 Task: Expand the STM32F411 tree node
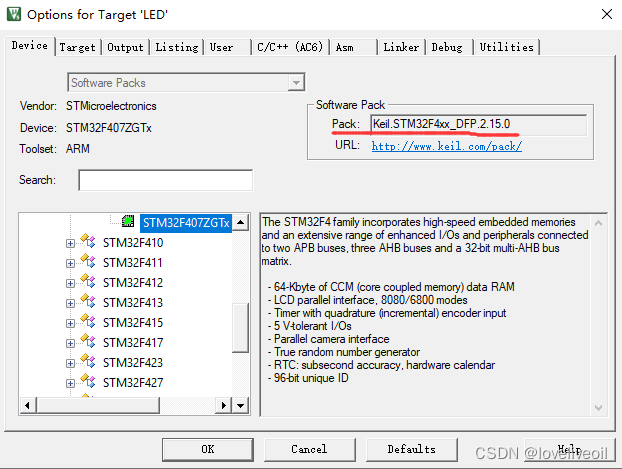pos(70,263)
